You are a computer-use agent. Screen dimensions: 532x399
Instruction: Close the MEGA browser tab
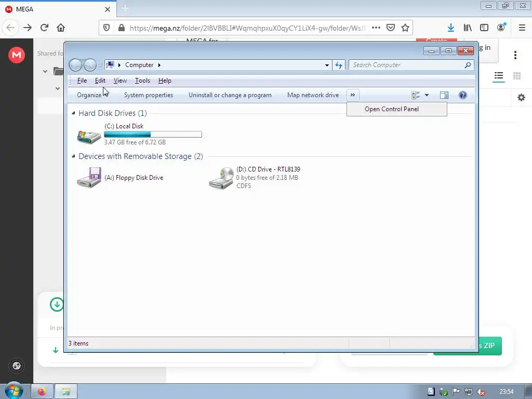(108, 9)
